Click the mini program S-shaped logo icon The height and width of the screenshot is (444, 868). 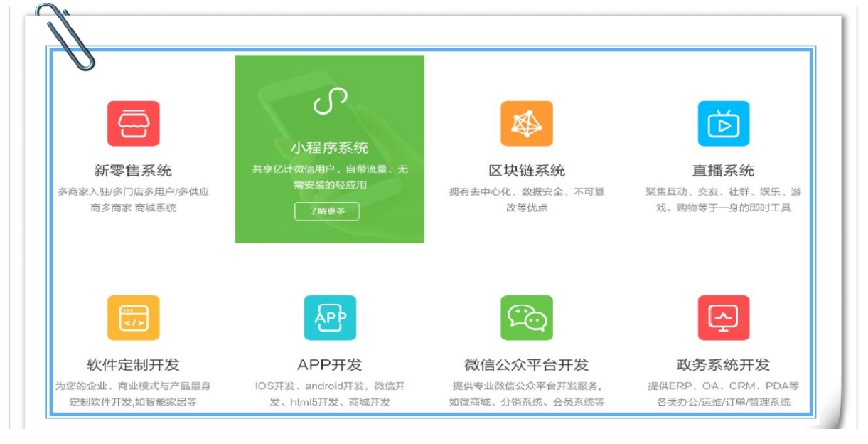coord(330,101)
